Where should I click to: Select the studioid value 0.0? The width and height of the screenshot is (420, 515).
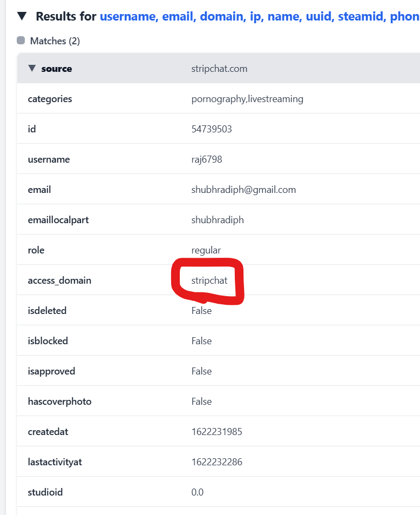pyautogui.click(x=198, y=492)
